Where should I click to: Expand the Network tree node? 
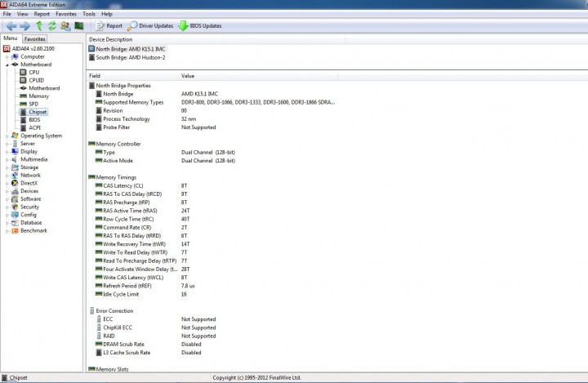pos(7,176)
